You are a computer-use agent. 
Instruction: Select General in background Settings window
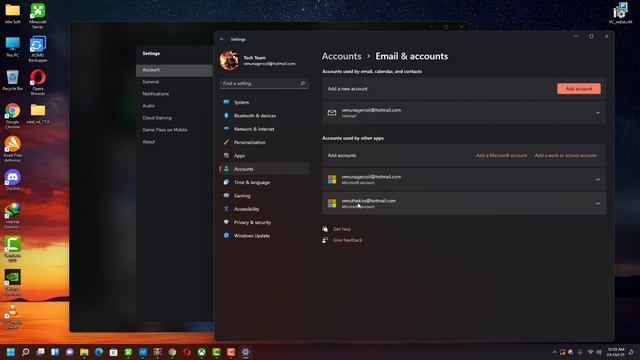pos(151,82)
